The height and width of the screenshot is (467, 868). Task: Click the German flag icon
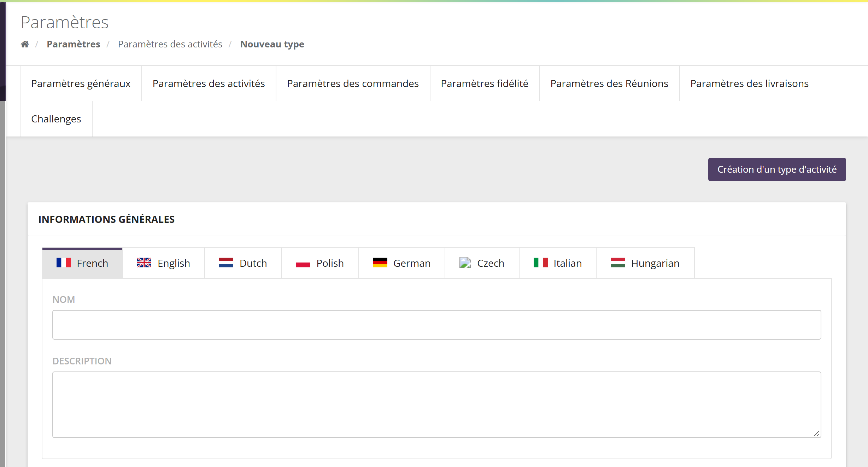(x=380, y=263)
